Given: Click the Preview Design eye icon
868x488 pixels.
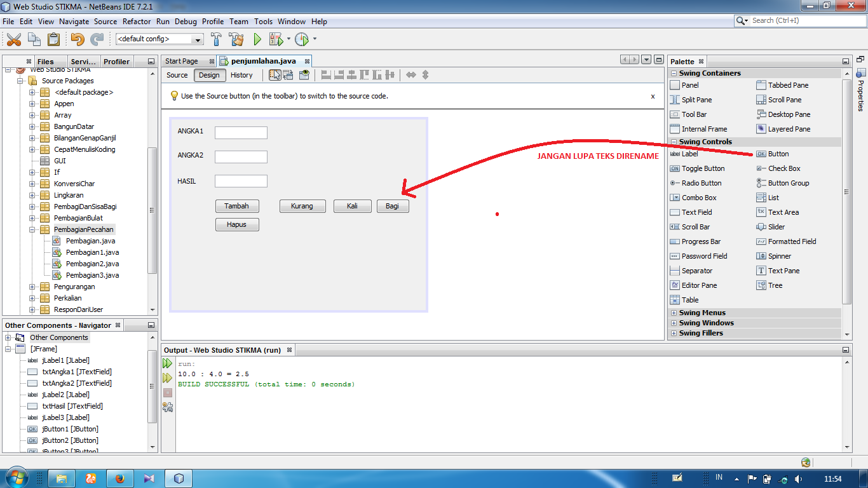Looking at the screenshot, I should click(x=304, y=75).
